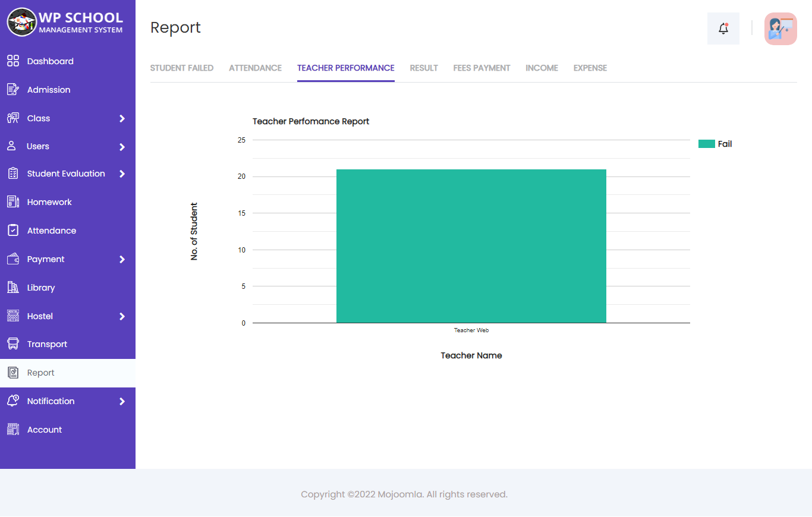Click the Users person icon
Image resolution: width=812 pixels, height=517 pixels.
pyautogui.click(x=11, y=146)
